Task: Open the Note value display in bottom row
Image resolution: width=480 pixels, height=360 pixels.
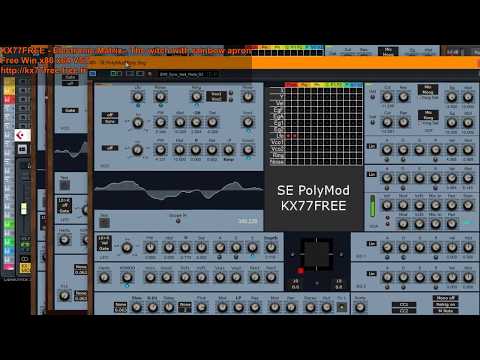Action: (x=120, y=307)
